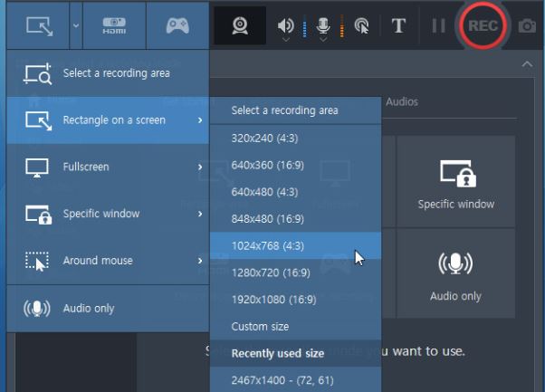Click the Audio only tile with microphone
545x392 pixels.
[x=455, y=274]
